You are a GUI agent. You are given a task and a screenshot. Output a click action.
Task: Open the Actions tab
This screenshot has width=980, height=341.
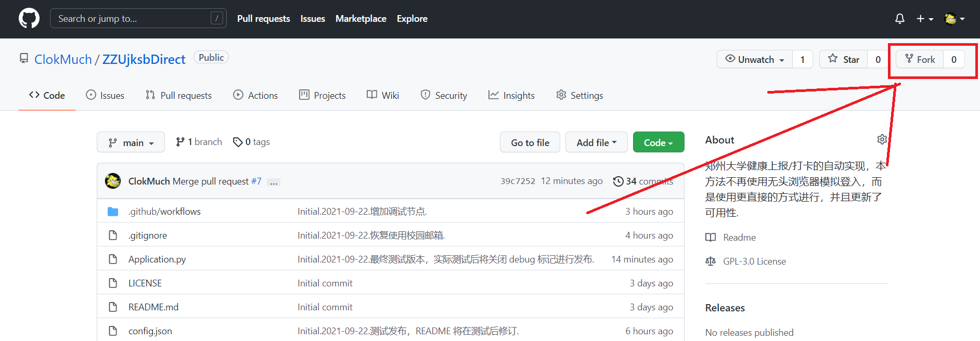pos(255,95)
